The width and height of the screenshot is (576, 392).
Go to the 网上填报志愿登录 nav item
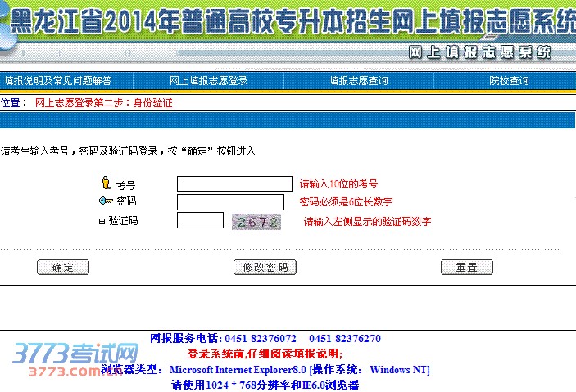click(208, 81)
